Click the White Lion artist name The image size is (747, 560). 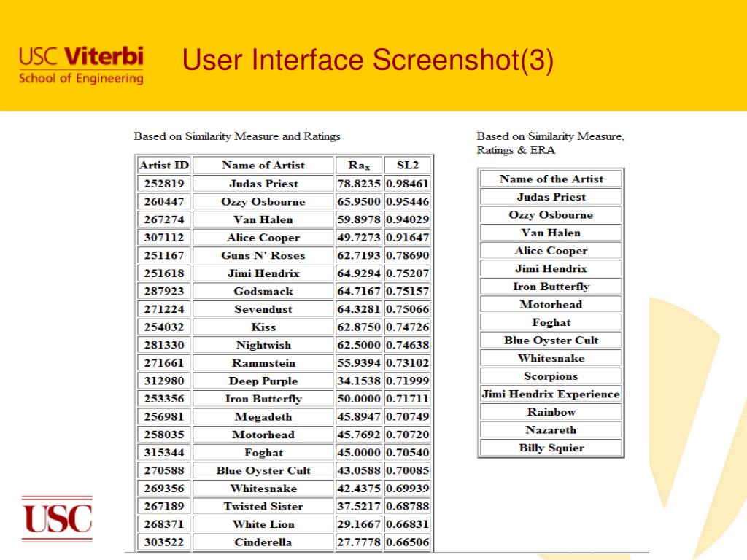coord(263,524)
